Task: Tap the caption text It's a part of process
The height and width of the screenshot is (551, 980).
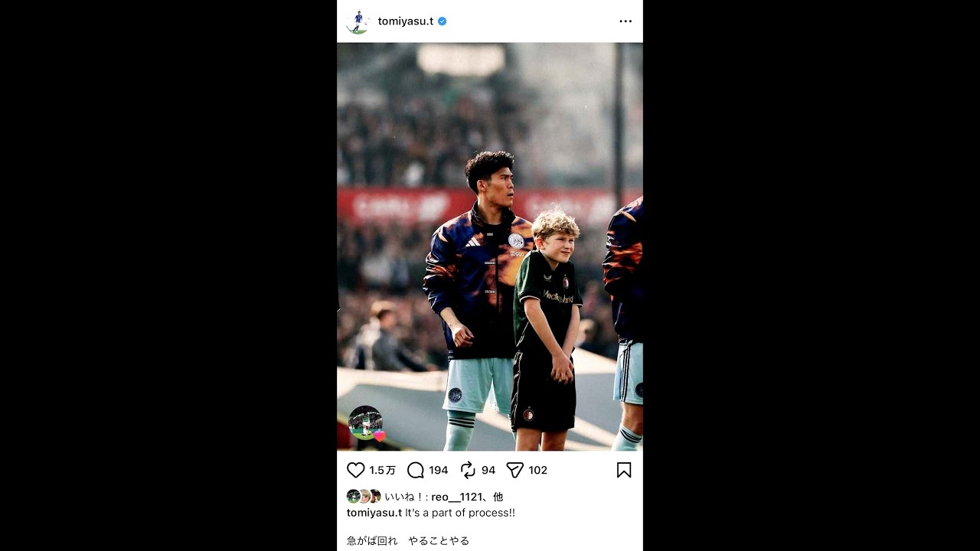Action: click(460, 513)
